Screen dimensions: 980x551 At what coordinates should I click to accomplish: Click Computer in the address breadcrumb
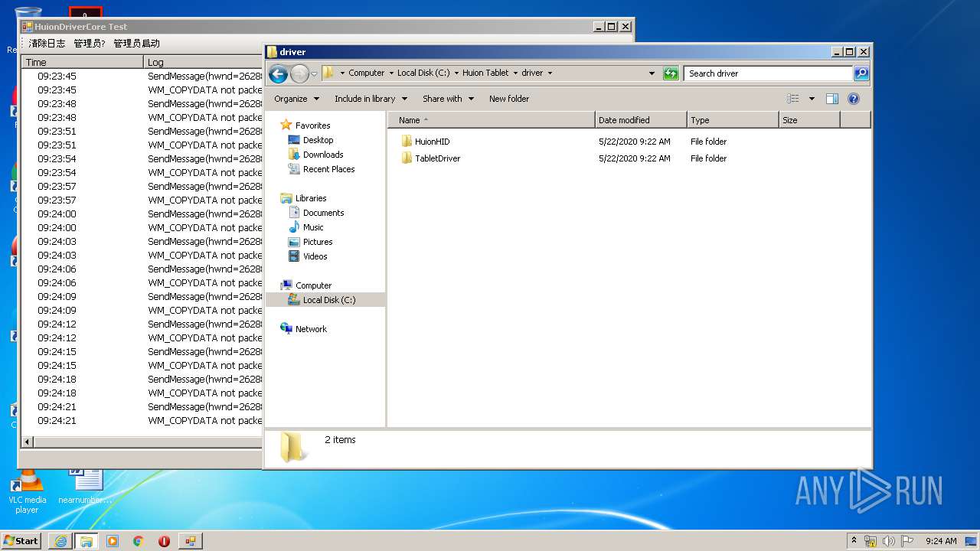pyautogui.click(x=366, y=73)
